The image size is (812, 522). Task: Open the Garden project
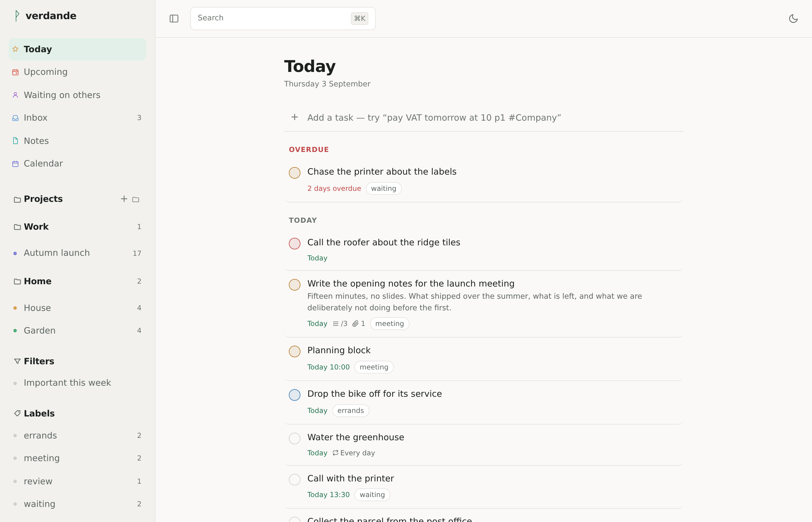pyautogui.click(x=77, y=331)
